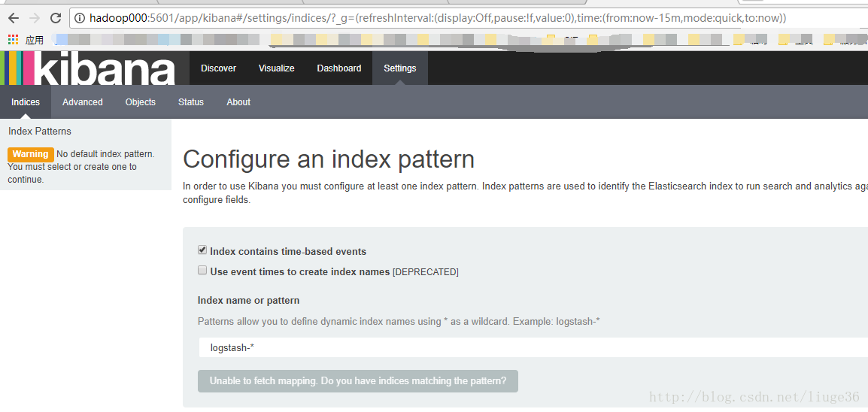Image resolution: width=868 pixels, height=412 pixels.
Task: Click the Index Patterns sidebar heading
Action: [x=40, y=132]
